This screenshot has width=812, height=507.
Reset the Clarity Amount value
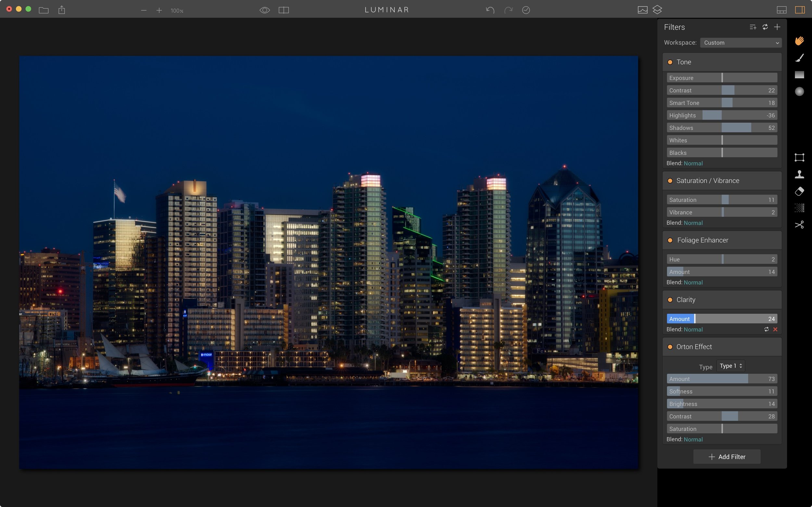766,329
